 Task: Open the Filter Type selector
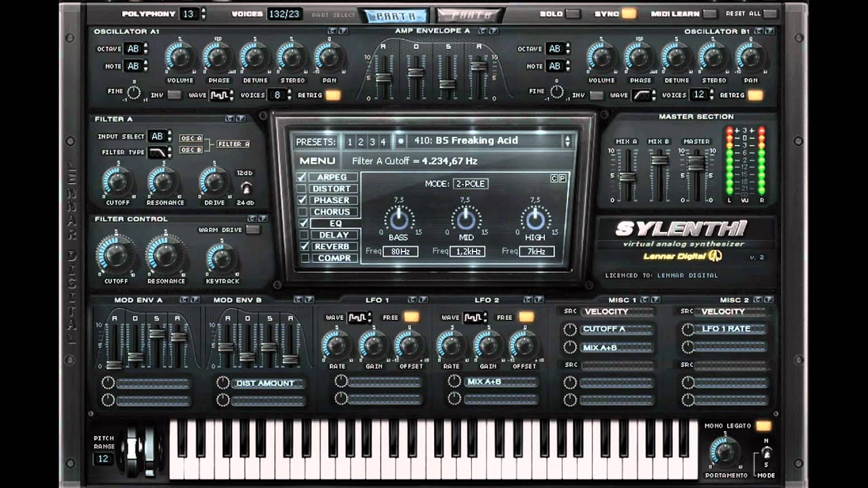[160, 152]
